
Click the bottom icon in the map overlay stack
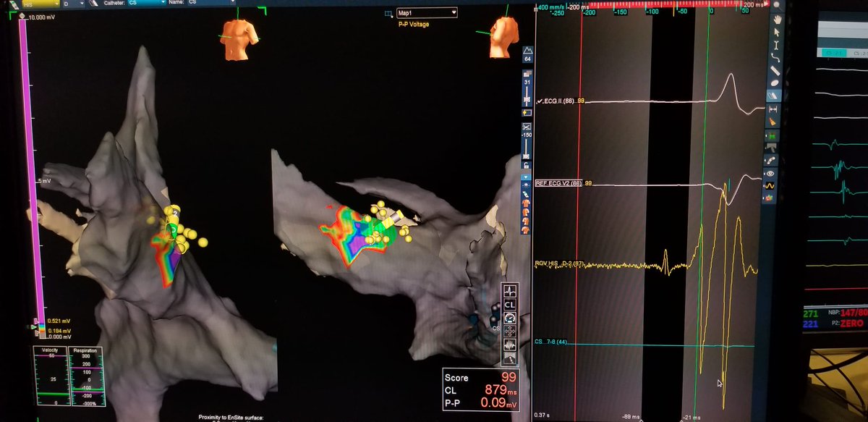pos(510,358)
